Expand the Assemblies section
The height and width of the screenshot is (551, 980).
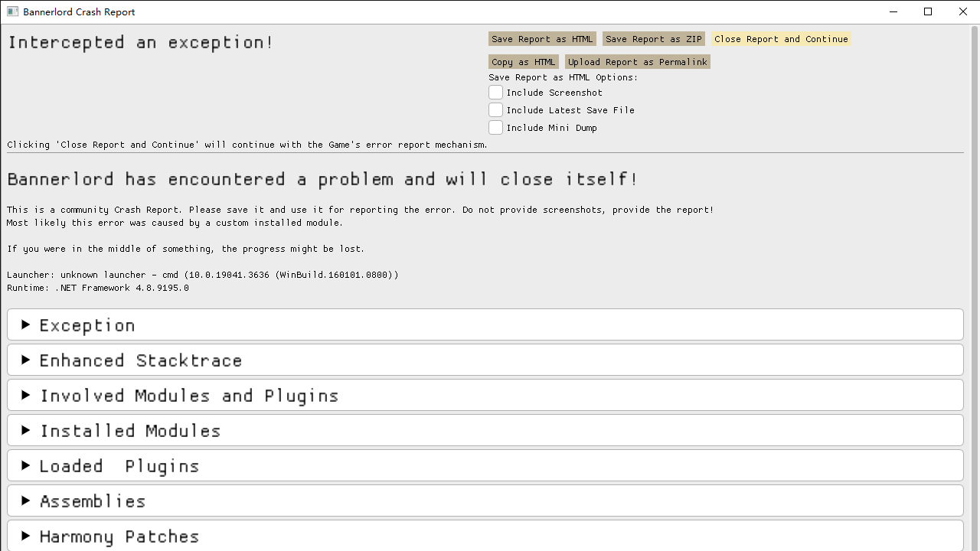(x=485, y=500)
